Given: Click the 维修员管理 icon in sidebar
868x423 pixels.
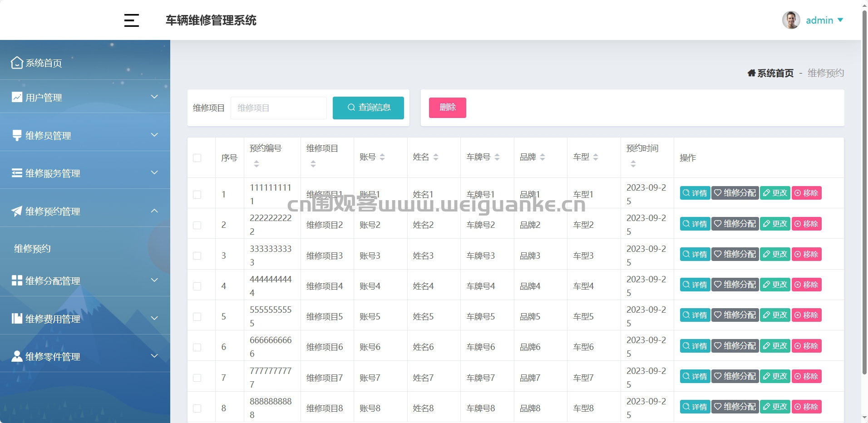Looking at the screenshot, I should click(x=17, y=135).
